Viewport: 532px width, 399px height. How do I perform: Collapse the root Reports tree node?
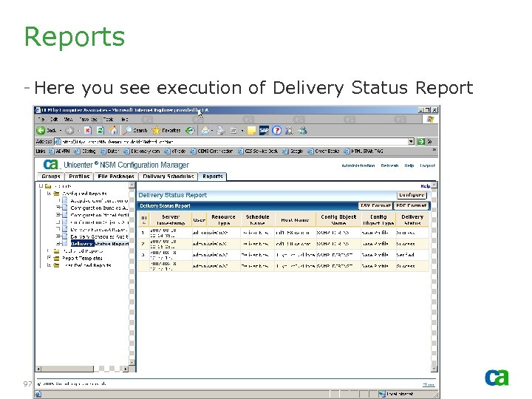click(41, 186)
